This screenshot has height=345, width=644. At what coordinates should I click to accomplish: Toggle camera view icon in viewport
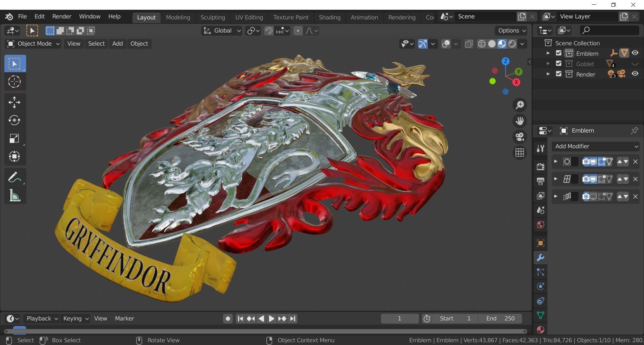[x=520, y=137]
